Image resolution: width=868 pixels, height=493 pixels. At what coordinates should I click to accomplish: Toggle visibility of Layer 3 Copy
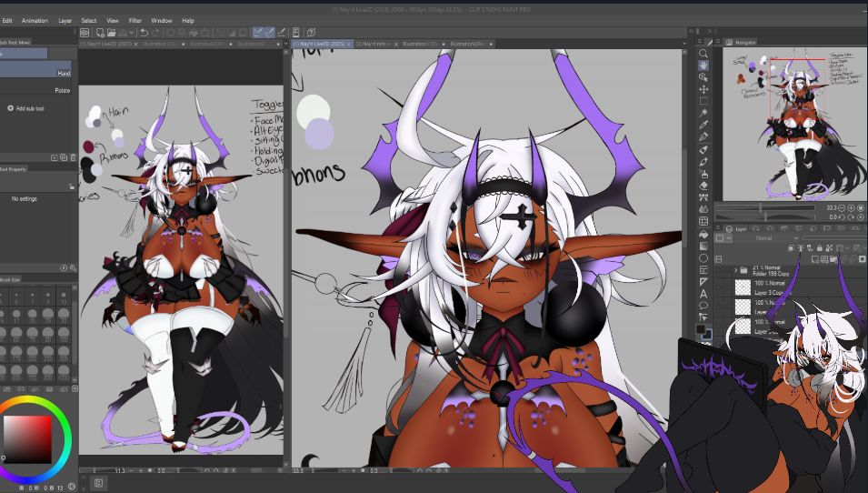pyautogui.click(x=719, y=287)
